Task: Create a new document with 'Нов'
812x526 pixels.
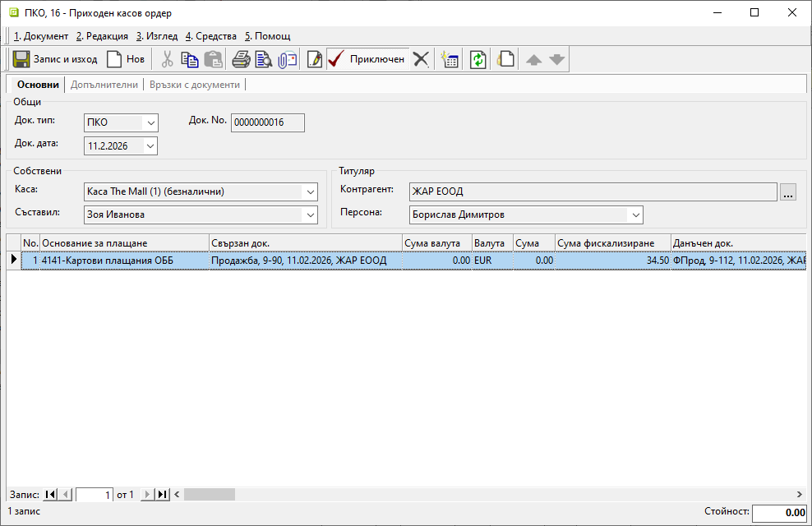Action: point(126,59)
